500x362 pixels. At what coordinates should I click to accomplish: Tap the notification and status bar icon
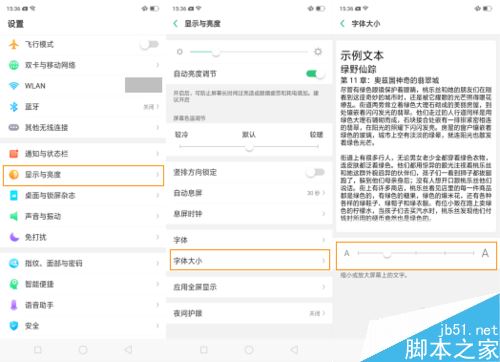[14, 154]
